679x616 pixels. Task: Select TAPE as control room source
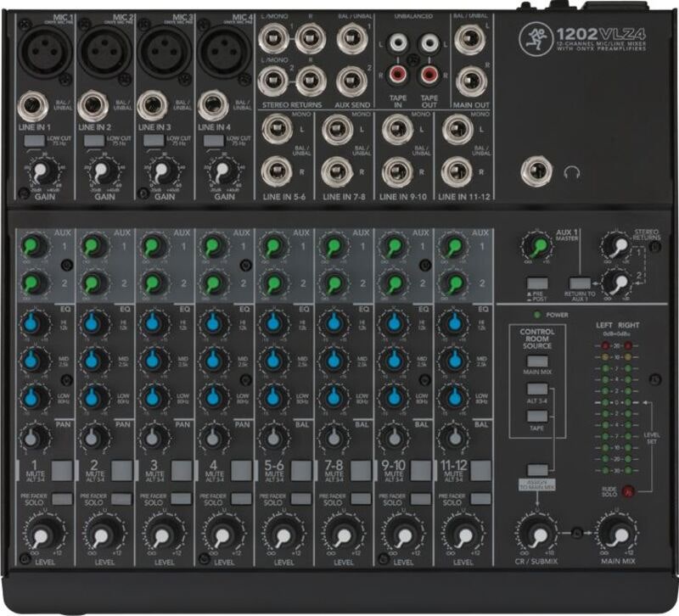click(536, 416)
